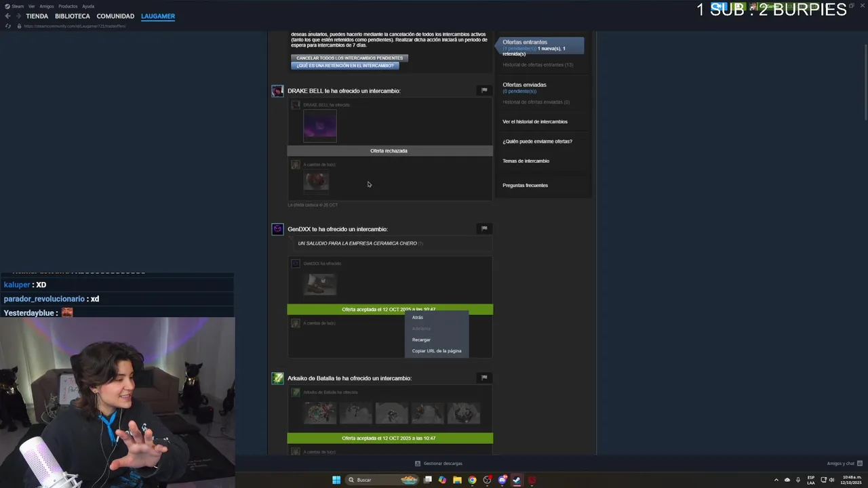Image resolution: width=868 pixels, height=488 pixels.
Task: Open Temas de intercambio
Action: pyautogui.click(x=526, y=161)
